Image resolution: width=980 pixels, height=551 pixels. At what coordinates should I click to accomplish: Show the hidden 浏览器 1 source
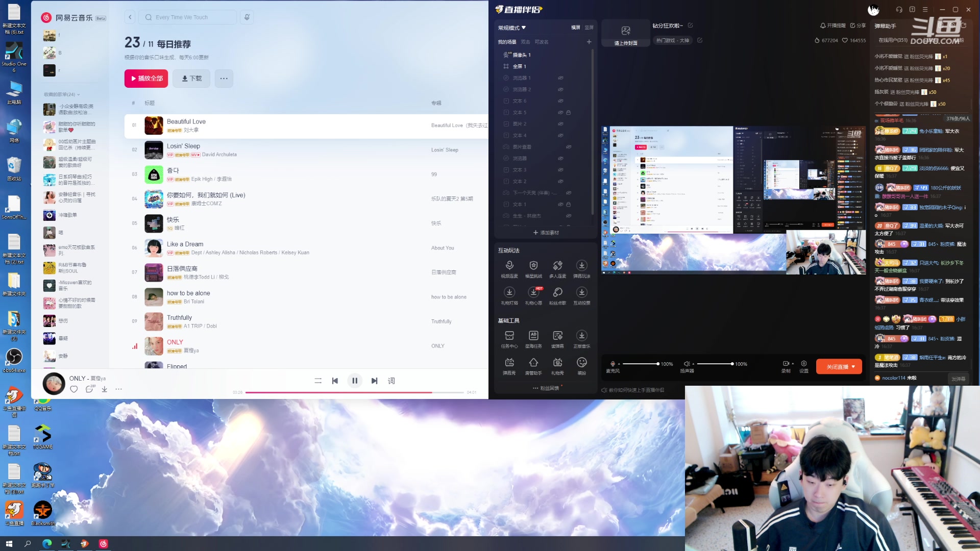pyautogui.click(x=560, y=78)
